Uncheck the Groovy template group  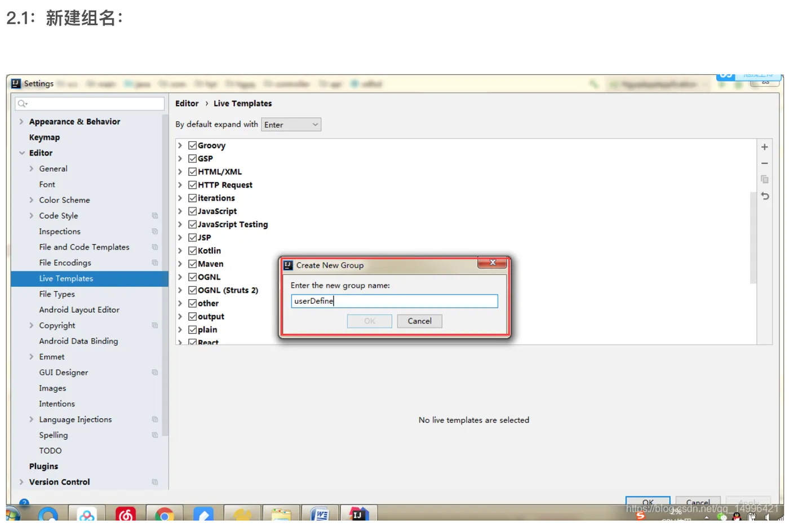[193, 145]
